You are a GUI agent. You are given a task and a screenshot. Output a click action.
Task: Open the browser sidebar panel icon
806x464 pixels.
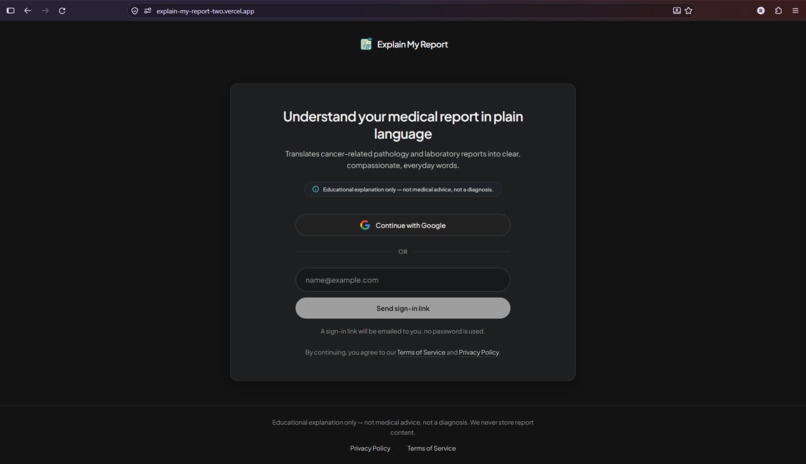coord(10,10)
